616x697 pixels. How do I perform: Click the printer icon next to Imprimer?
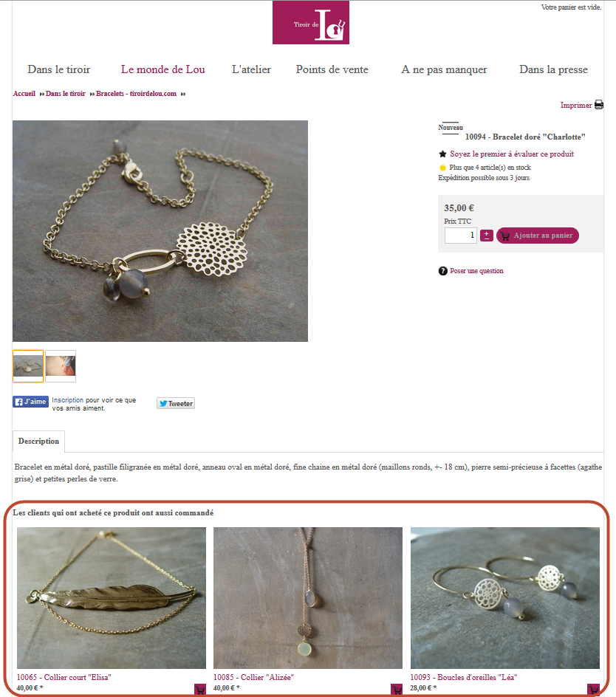(599, 105)
